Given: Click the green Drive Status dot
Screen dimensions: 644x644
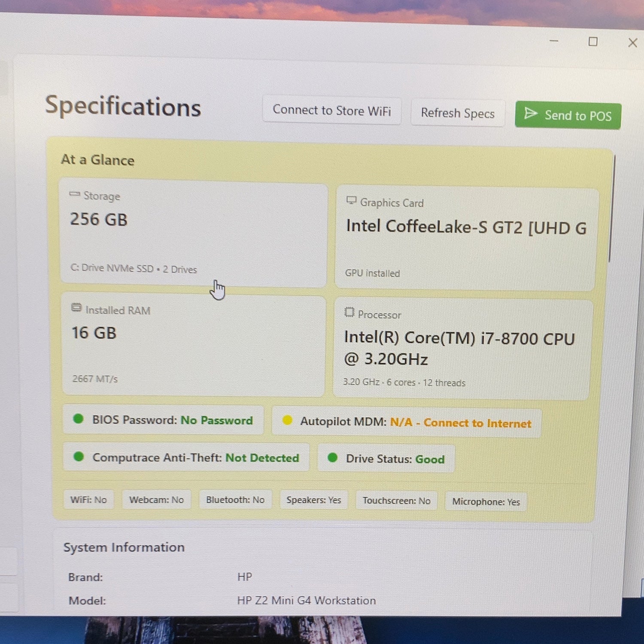Looking at the screenshot, I should pyautogui.click(x=332, y=457).
